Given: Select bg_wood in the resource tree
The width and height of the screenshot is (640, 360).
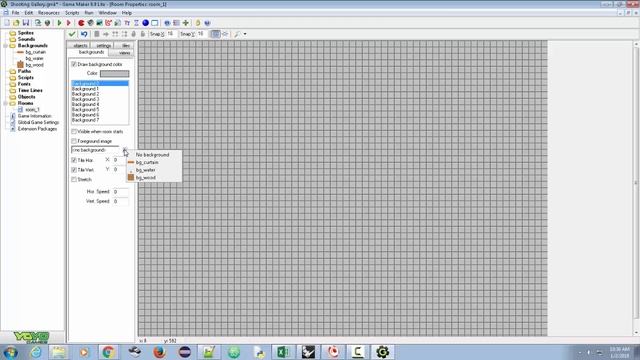Looking at the screenshot, I should pos(34,65).
